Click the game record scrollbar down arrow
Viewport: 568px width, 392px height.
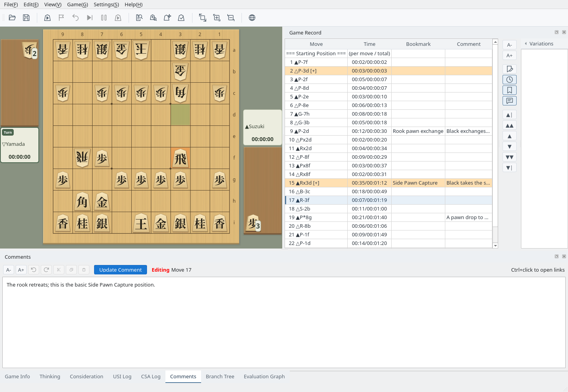point(495,246)
